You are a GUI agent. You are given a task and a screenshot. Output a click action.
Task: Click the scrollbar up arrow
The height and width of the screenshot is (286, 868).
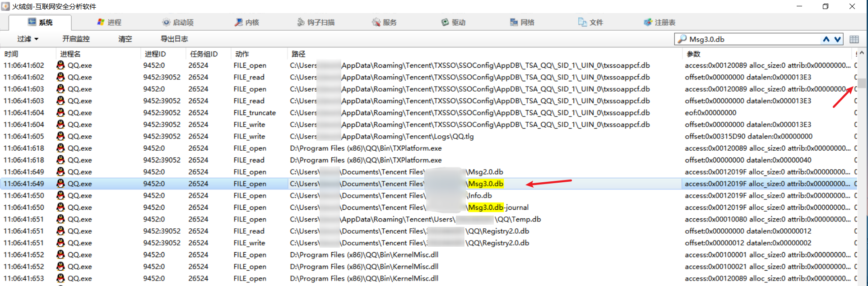[x=862, y=53]
